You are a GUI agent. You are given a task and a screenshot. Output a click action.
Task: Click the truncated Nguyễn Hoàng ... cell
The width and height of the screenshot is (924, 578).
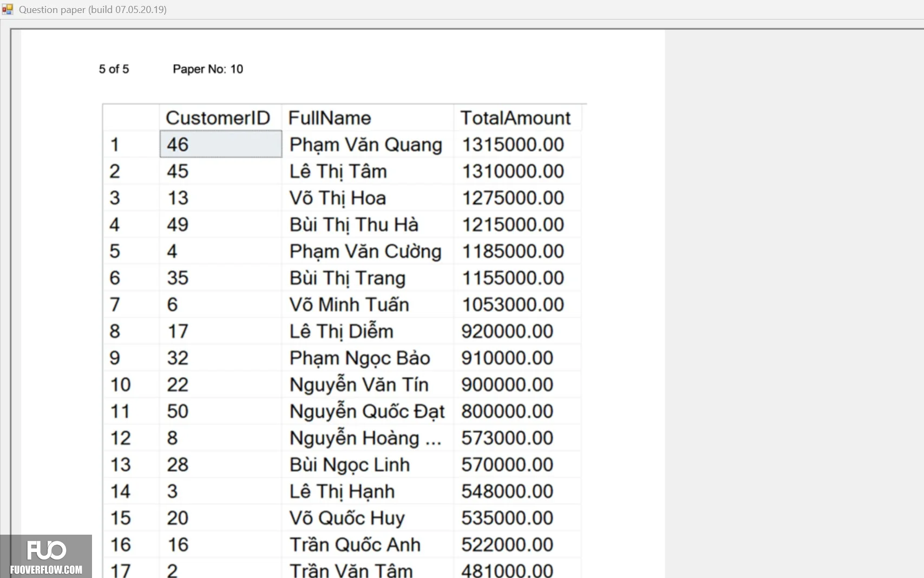pyautogui.click(x=368, y=438)
